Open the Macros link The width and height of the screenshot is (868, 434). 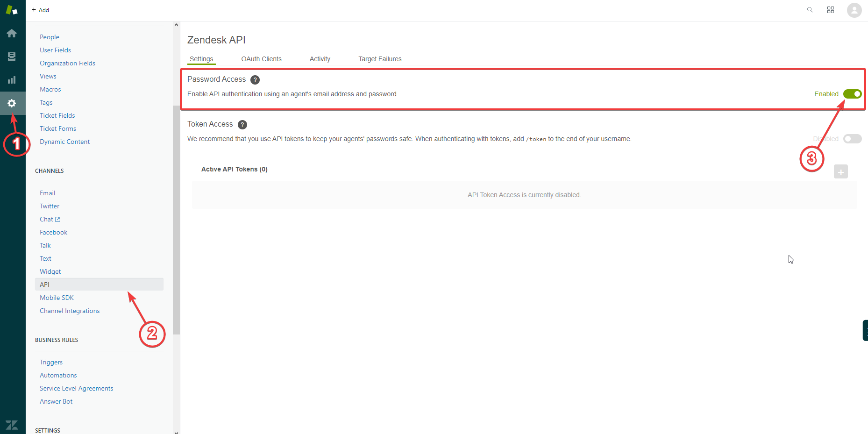point(50,89)
